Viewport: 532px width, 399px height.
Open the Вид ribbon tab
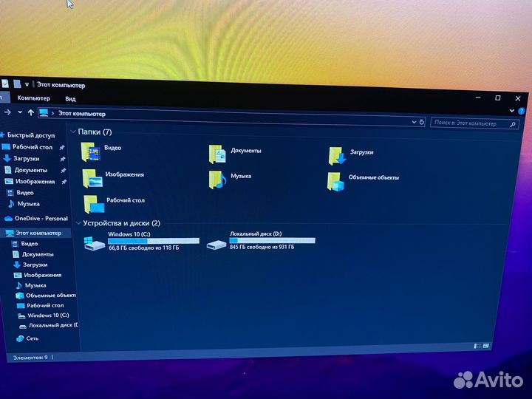(70, 98)
